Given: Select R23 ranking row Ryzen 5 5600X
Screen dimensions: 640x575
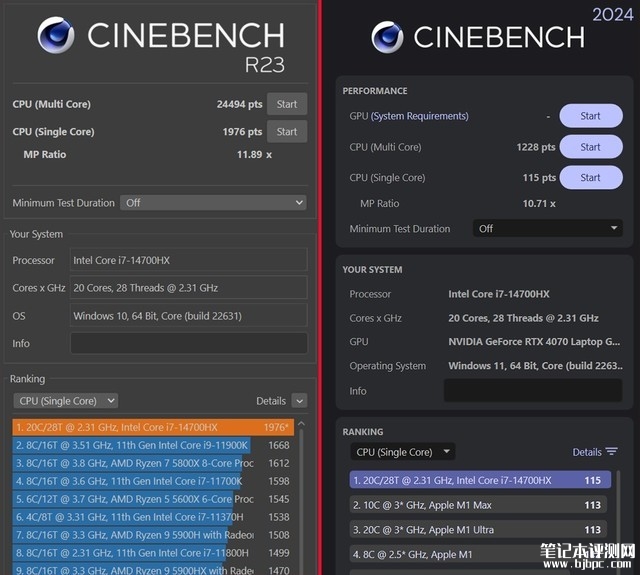Looking at the screenshot, I should 153,499.
